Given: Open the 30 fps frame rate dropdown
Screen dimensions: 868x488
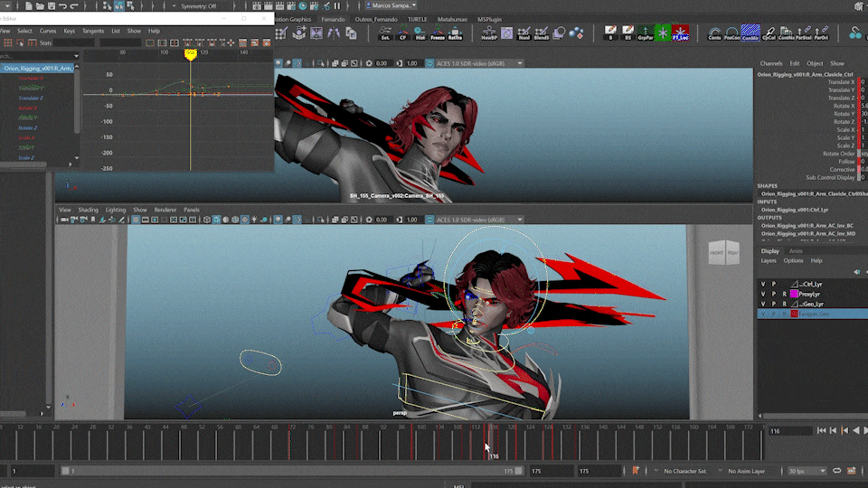Looking at the screenshot, I should [x=807, y=471].
